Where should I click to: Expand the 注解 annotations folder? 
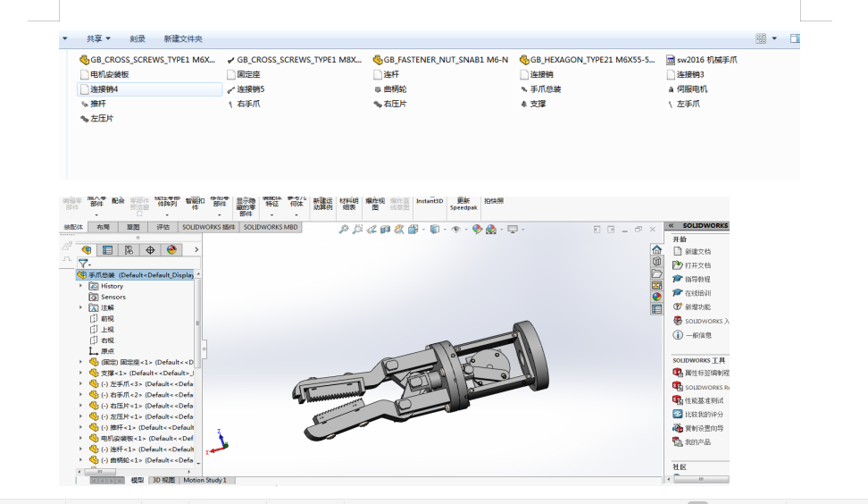tap(81, 307)
